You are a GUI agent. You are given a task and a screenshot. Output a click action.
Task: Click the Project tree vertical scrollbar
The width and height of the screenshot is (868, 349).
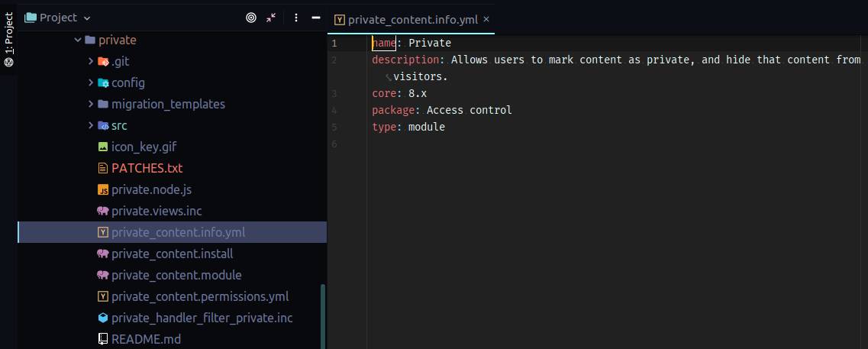coord(322,313)
